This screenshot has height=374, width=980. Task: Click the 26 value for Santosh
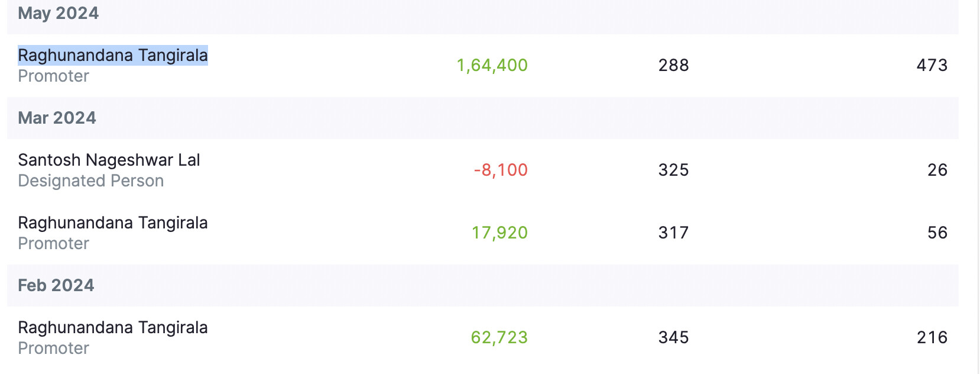click(x=937, y=170)
